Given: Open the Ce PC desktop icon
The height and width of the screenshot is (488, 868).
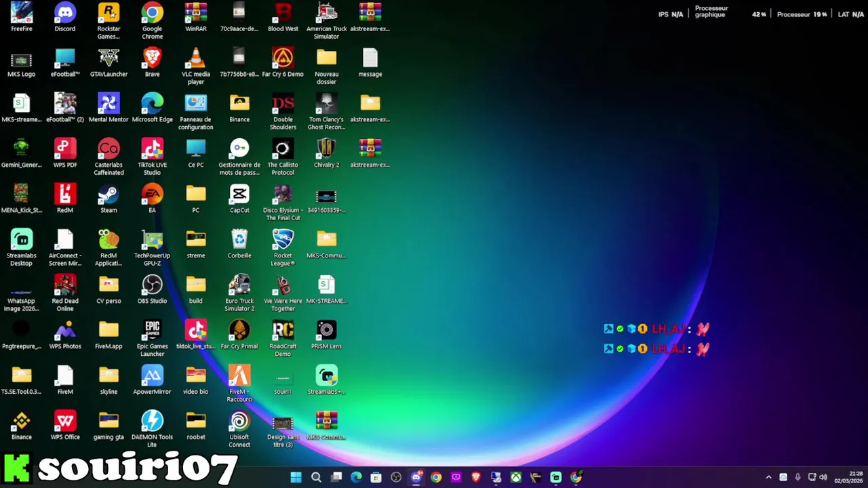Looking at the screenshot, I should point(196,154).
